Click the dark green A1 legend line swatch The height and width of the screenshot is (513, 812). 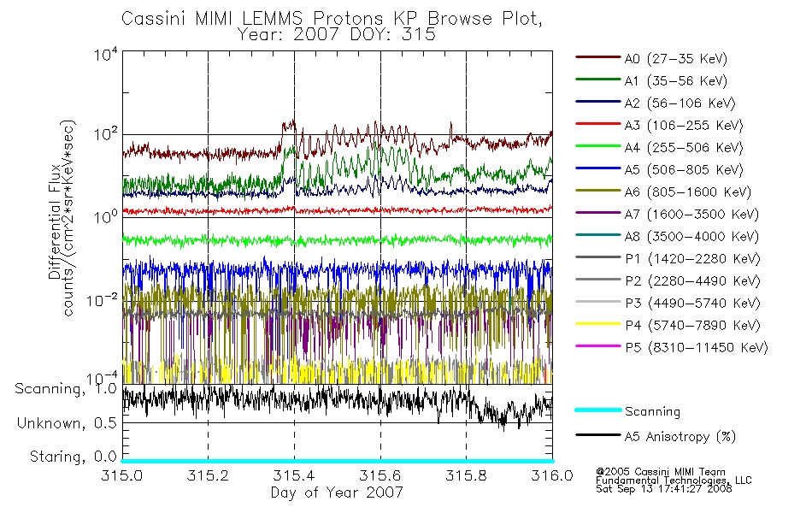pyautogui.click(x=598, y=80)
